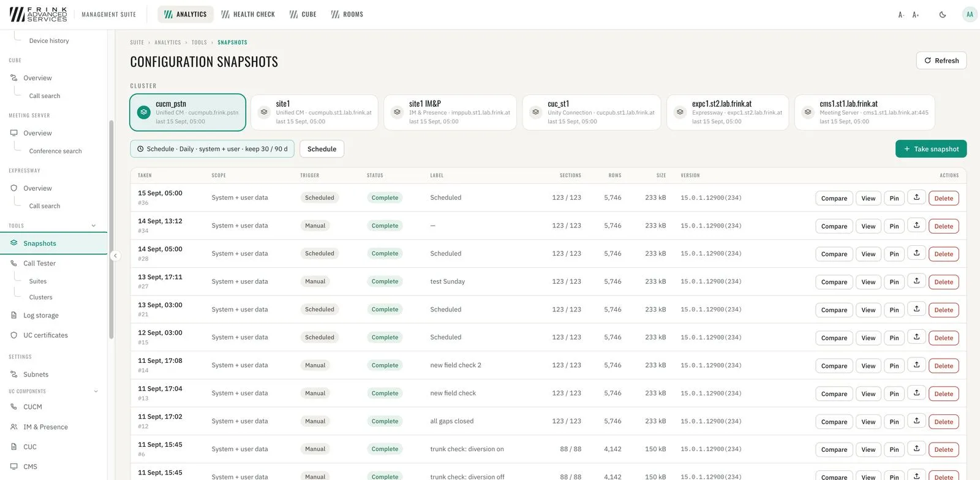
Task: Go to UC certificates page
Action: click(45, 335)
